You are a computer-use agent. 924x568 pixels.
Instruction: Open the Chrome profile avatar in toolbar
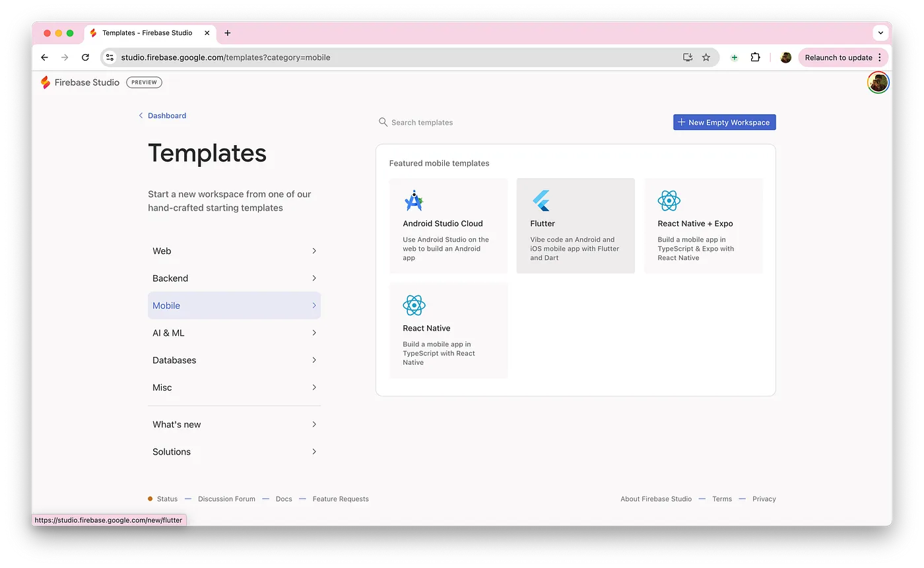click(785, 57)
